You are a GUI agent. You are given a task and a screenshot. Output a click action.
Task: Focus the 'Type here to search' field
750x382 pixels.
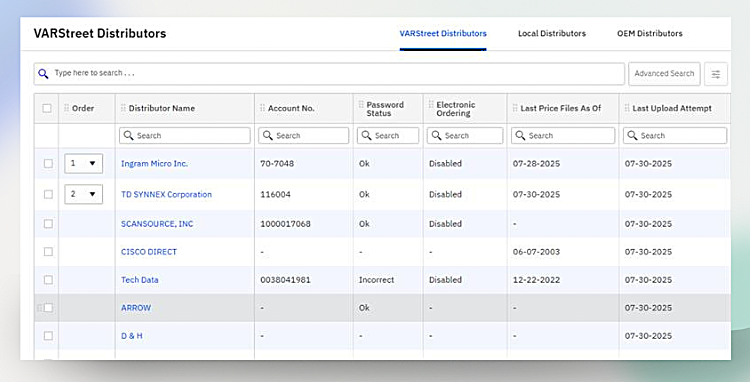click(x=329, y=74)
